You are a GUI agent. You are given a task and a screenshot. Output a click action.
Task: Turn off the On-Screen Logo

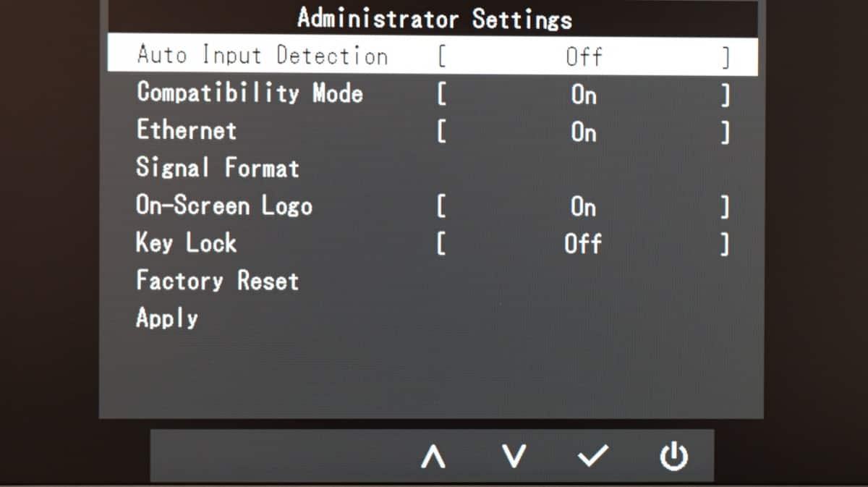(583, 206)
